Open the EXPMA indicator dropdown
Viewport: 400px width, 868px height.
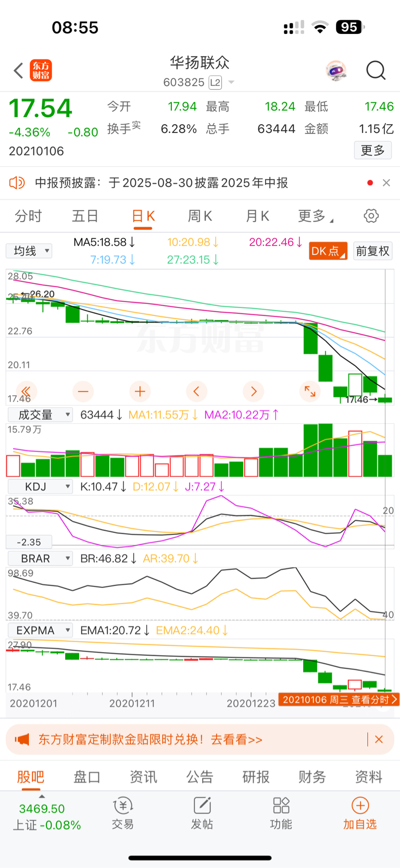40,631
